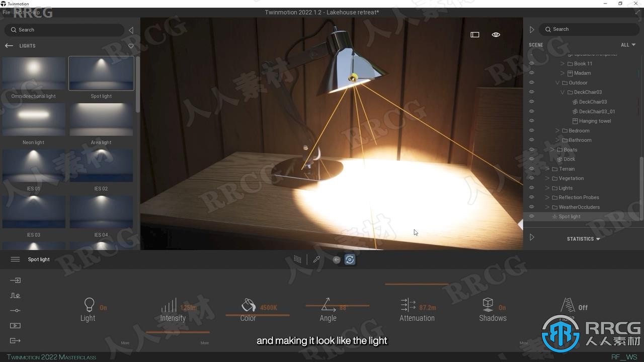Open the Media dock icon
This screenshot has width=644, height=362.
15,326
